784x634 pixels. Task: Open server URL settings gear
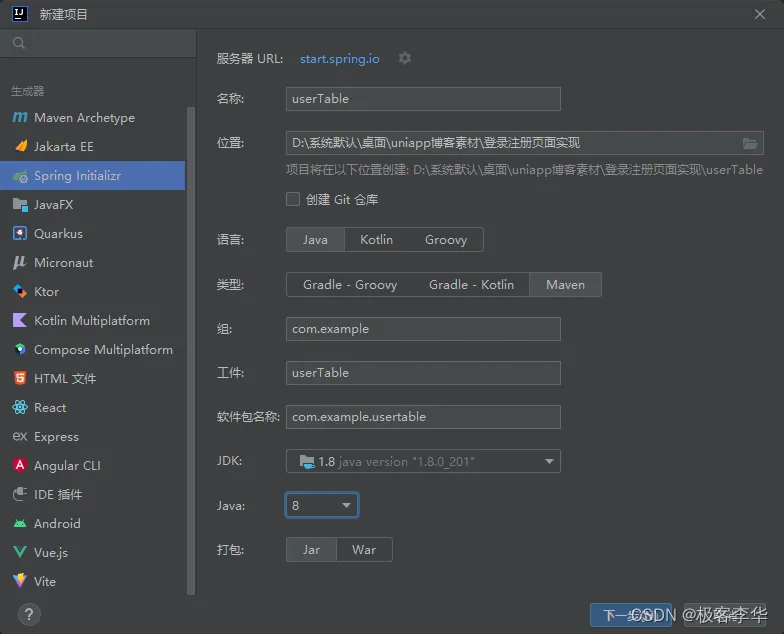point(404,58)
